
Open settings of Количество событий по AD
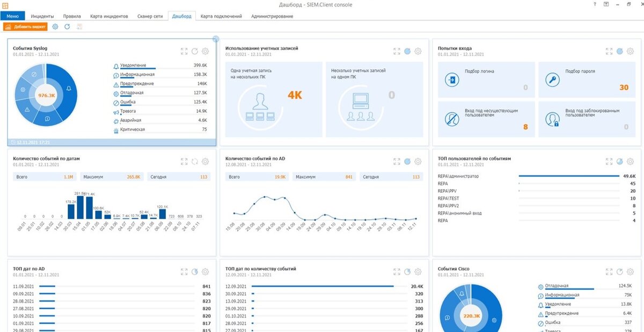point(418,161)
